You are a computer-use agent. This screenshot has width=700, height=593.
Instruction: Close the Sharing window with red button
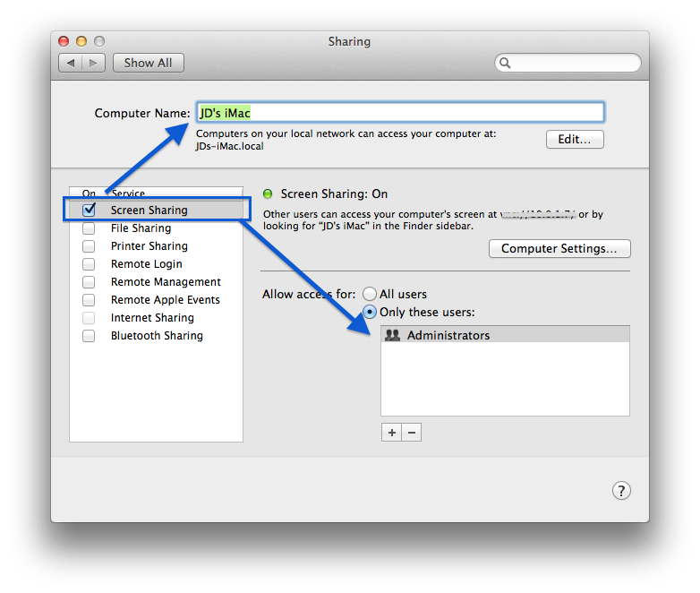click(x=64, y=41)
